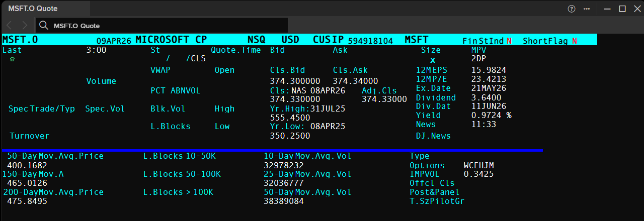
Task: Click the Ex.Date value 21MAY26
Action: click(489, 88)
